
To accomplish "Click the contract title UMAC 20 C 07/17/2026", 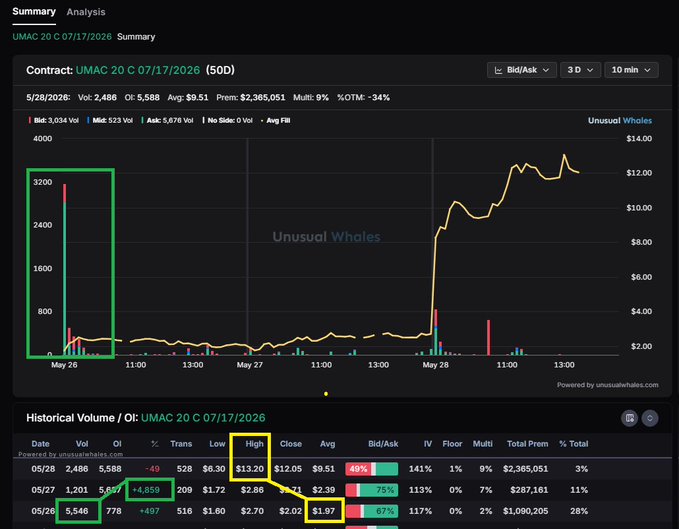I will click(138, 70).
